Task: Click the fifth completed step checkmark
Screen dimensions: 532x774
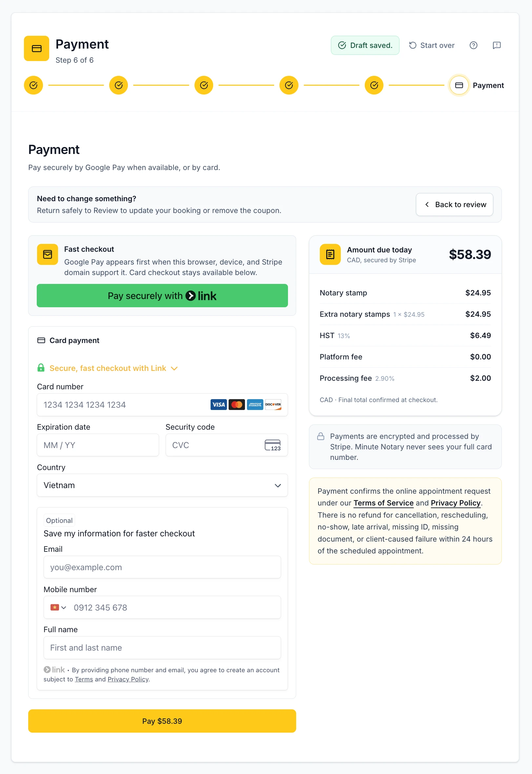Action: (x=374, y=85)
